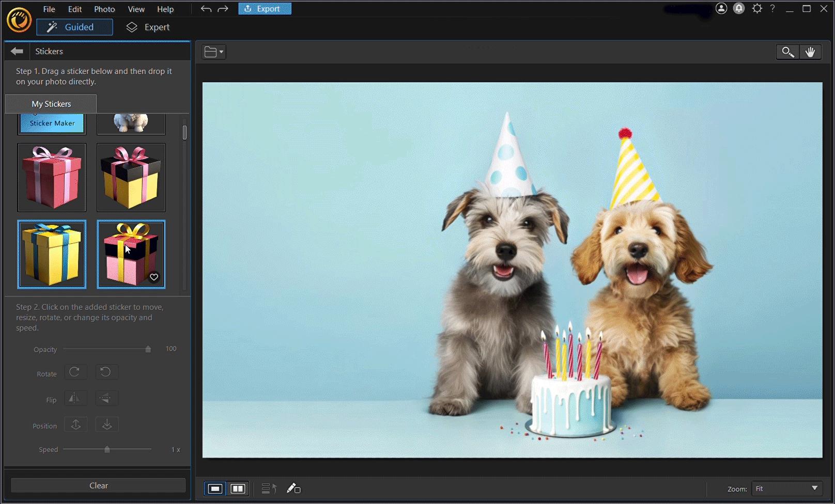The height and width of the screenshot is (504, 835).
Task: Enable side-by-side compare view
Action: (238, 488)
